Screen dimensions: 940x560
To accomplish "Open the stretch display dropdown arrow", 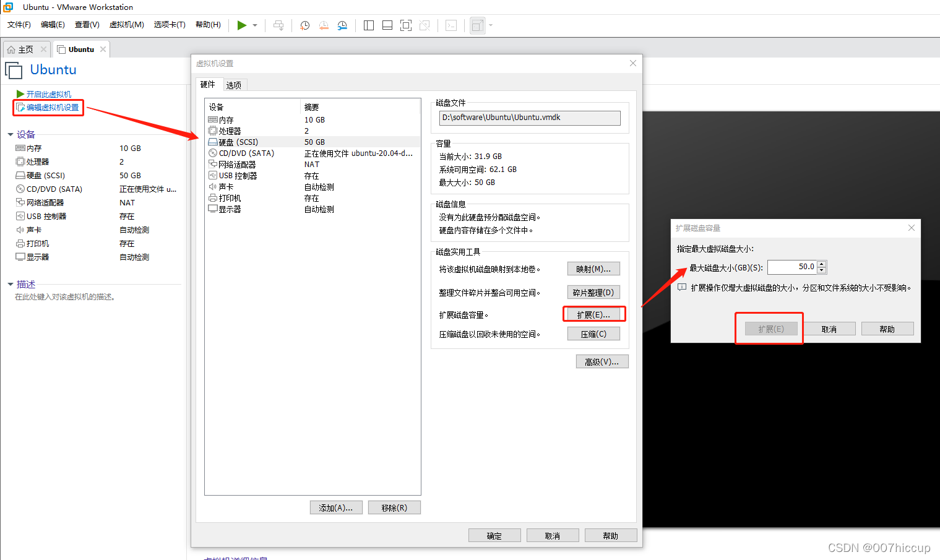I will [491, 25].
